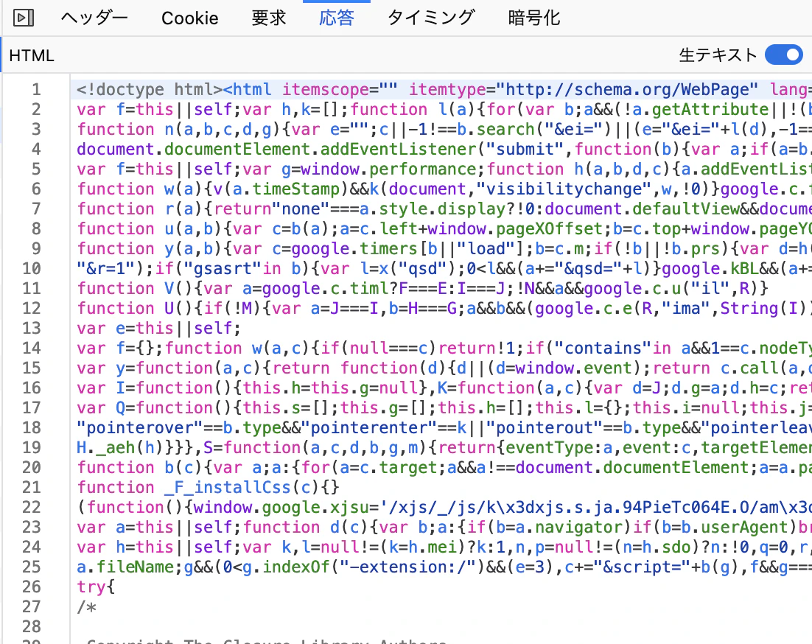Click line number 12 in gutter
The width and height of the screenshot is (812, 644).
pos(32,309)
